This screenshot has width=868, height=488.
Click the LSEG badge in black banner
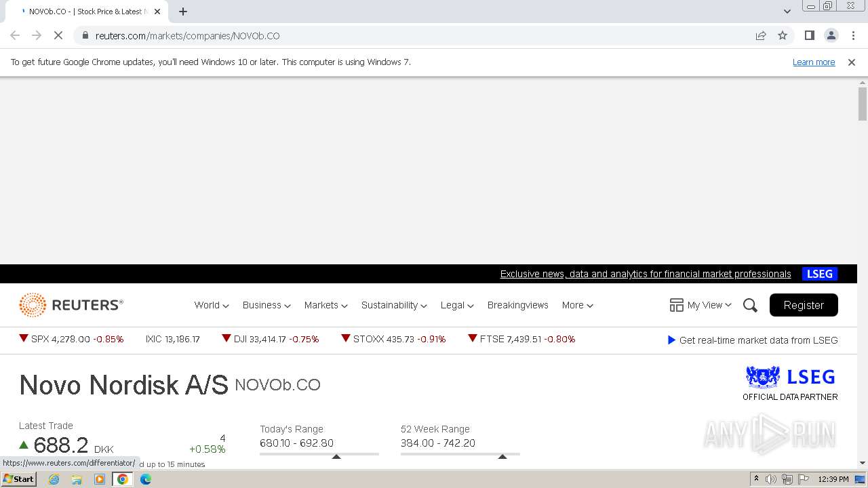(820, 274)
